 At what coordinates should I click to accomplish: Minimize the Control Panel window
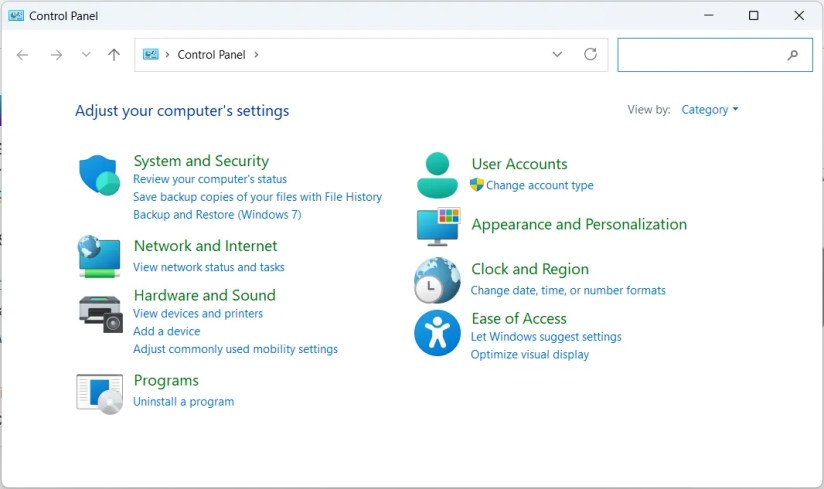click(709, 16)
